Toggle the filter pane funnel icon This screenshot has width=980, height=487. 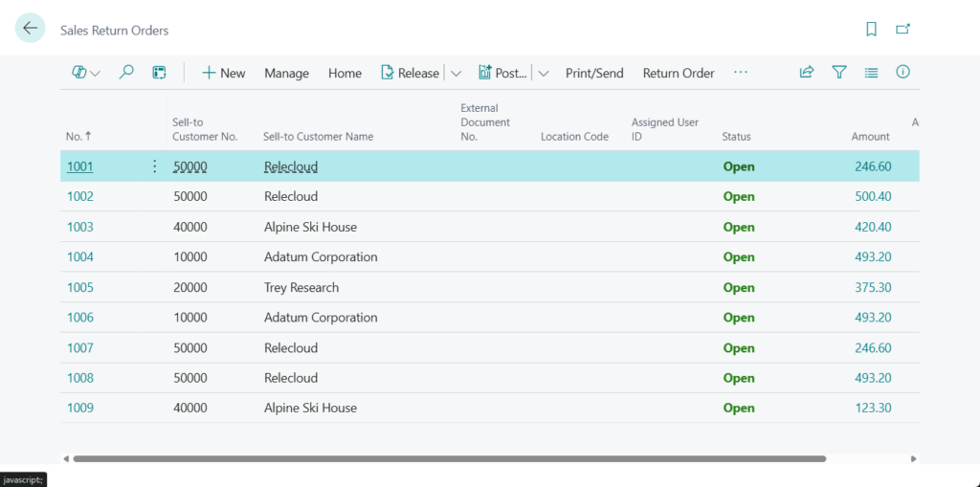(x=839, y=73)
